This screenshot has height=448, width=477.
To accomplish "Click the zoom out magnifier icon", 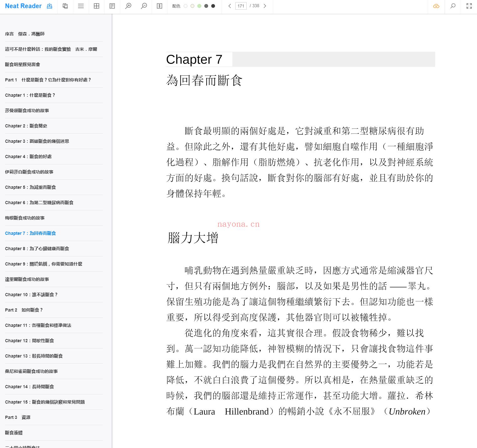I will point(144,6).
